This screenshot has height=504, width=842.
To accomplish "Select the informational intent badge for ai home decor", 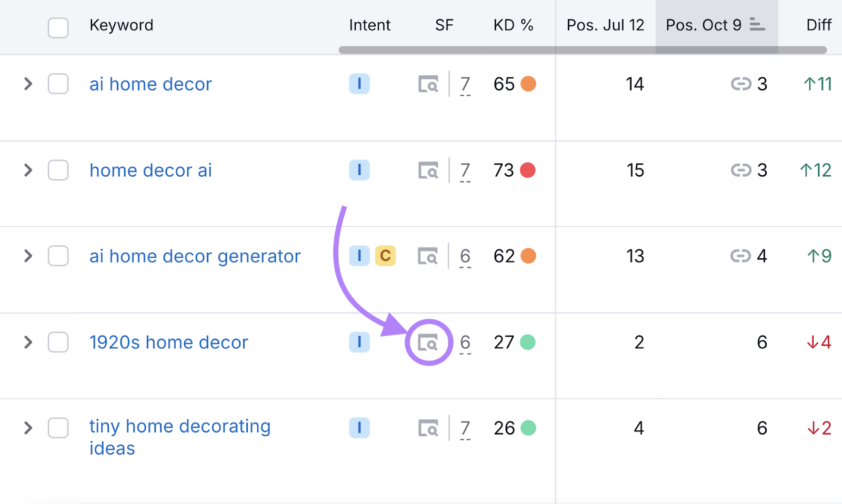I will tap(359, 84).
